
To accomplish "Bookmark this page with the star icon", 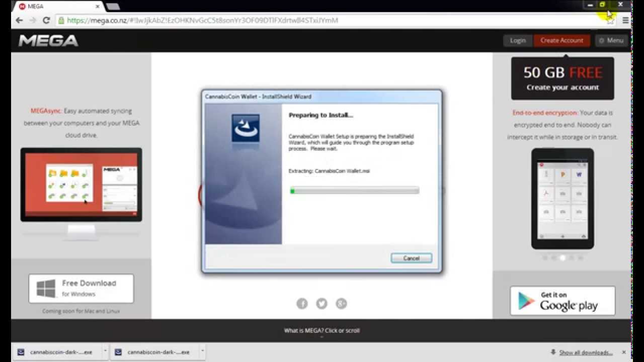I will coord(610,20).
